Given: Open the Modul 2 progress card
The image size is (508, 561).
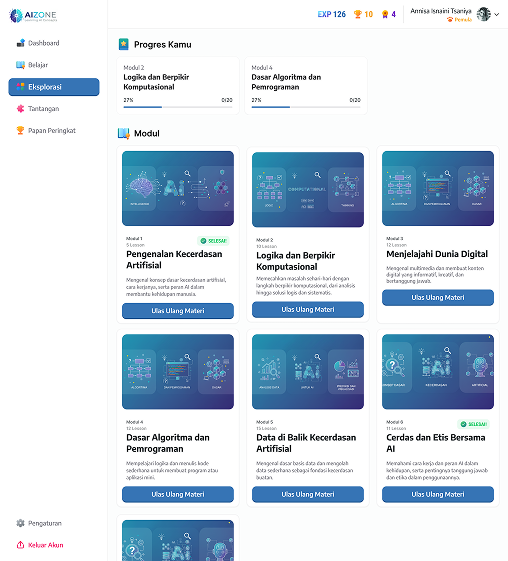Looking at the screenshot, I should pyautogui.click(x=178, y=86).
